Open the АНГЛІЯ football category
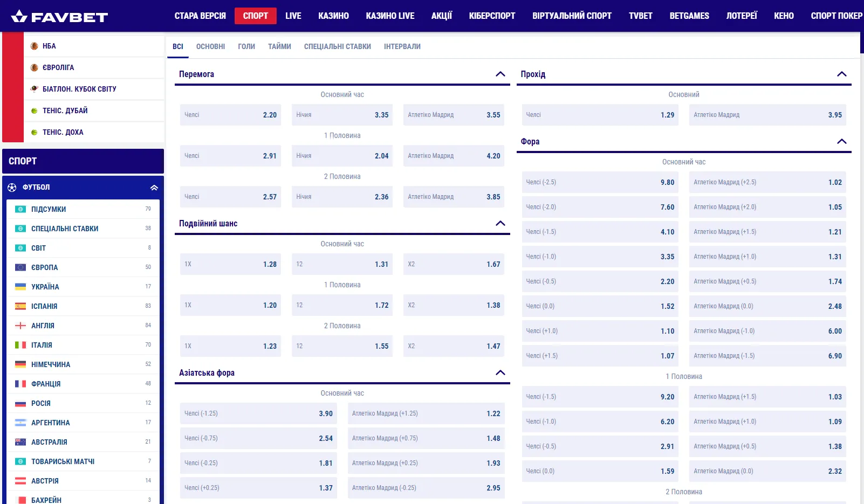Image resolution: width=864 pixels, height=504 pixels. click(x=43, y=326)
